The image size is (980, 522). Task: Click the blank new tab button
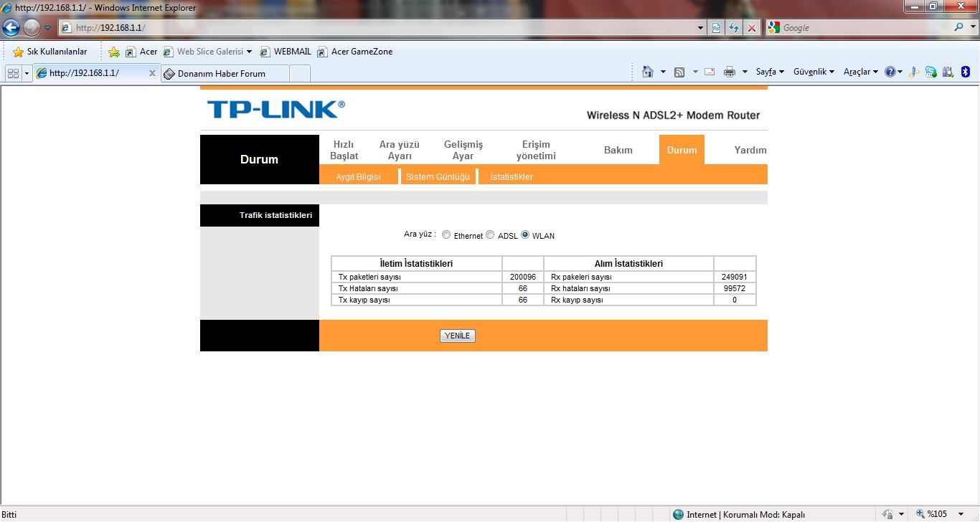[300, 73]
